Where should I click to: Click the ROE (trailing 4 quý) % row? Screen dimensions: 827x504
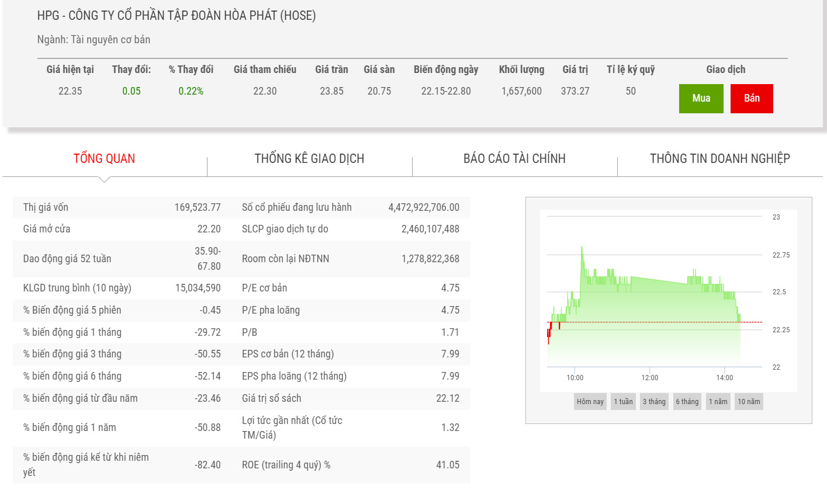coord(351,465)
